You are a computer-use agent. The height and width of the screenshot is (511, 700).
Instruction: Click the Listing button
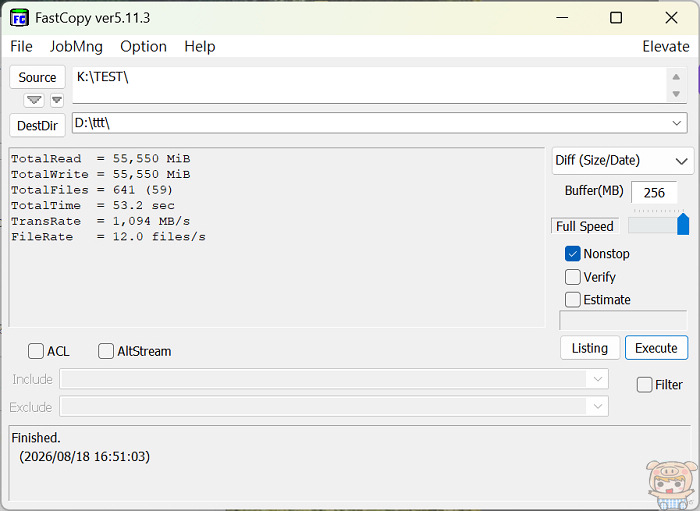590,348
